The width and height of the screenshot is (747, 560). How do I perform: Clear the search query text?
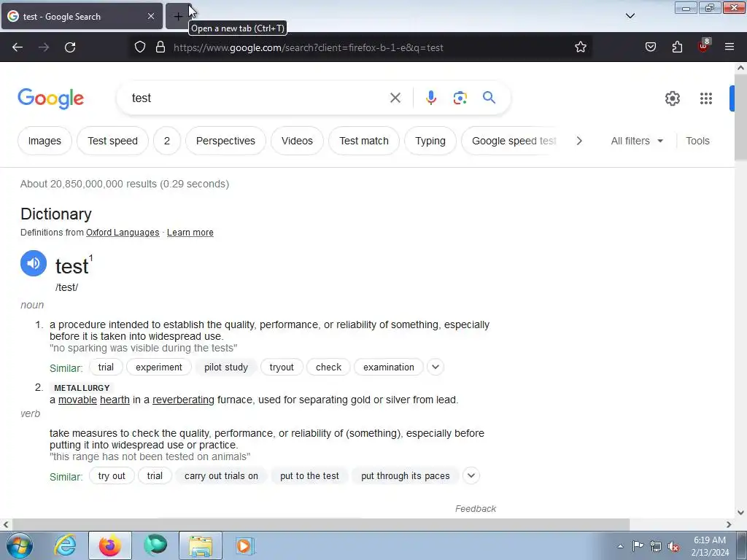coord(395,98)
